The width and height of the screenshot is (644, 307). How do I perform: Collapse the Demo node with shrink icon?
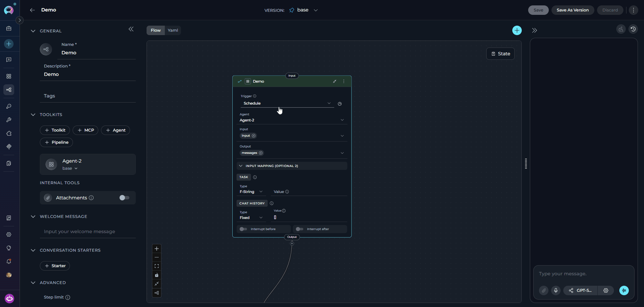(x=335, y=81)
